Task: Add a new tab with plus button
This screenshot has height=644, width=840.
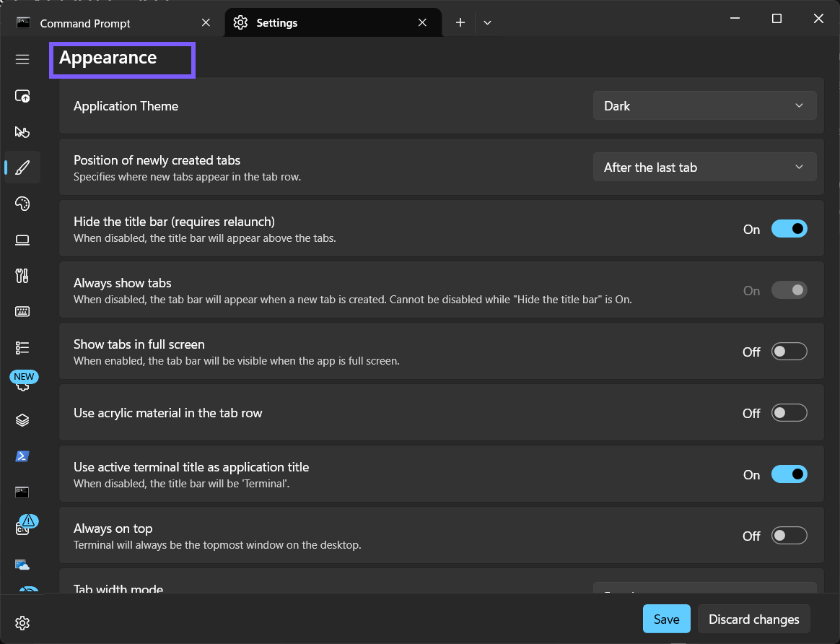Action: (x=460, y=22)
